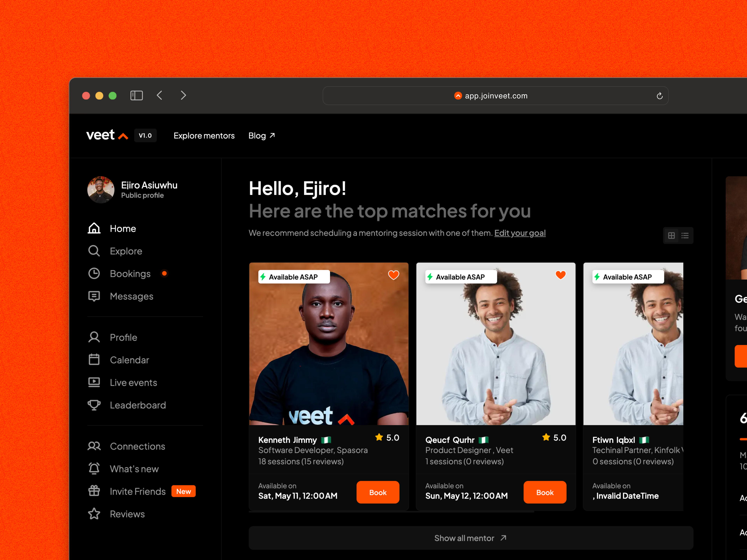This screenshot has height=560, width=747.
Task: Click ', Invalid DateTime' text
Action: coord(625,496)
